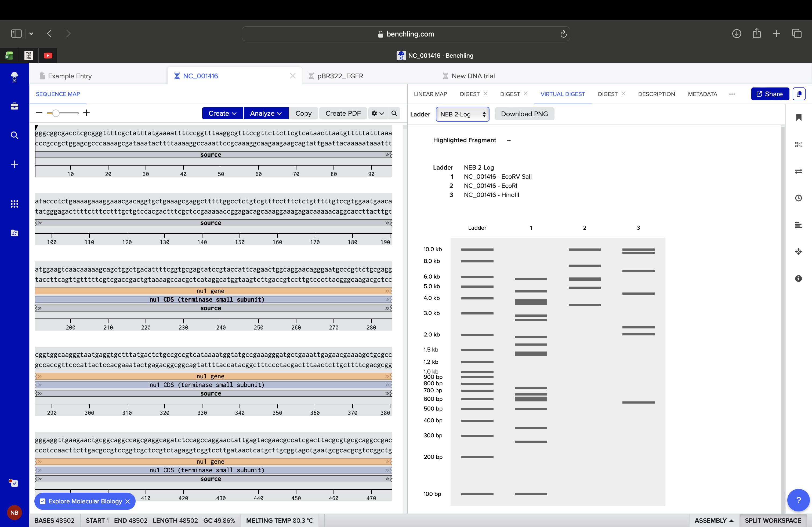The width and height of the screenshot is (812, 527).
Task: Open the requests folder icon in sidebar
Action: tap(14, 233)
